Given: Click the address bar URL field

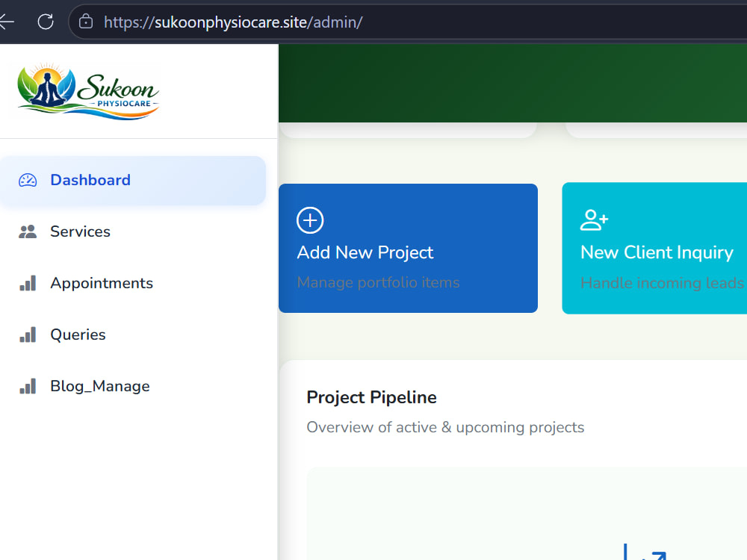Looking at the screenshot, I should coord(409,22).
